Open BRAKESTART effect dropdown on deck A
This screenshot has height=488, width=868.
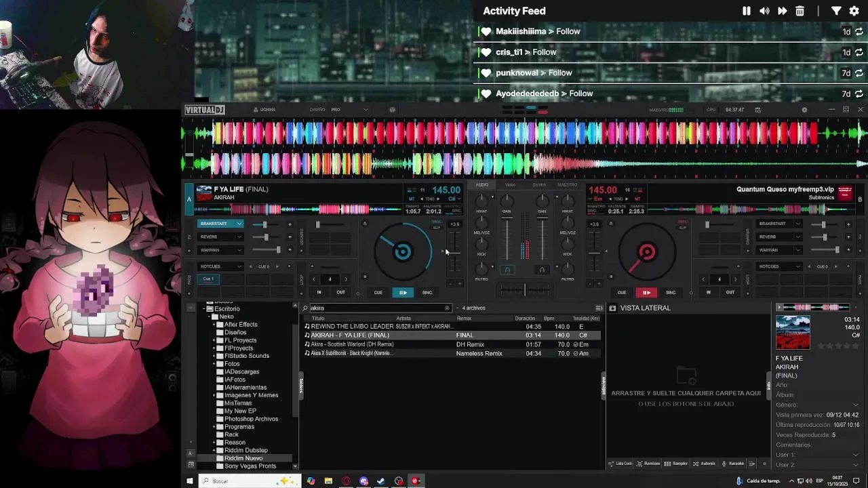tap(239, 224)
